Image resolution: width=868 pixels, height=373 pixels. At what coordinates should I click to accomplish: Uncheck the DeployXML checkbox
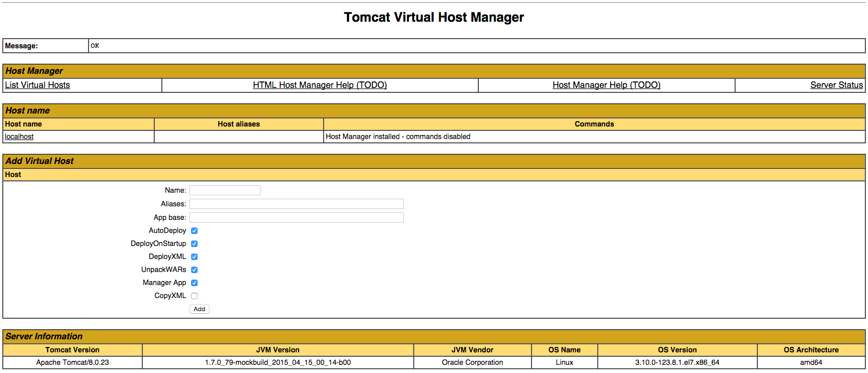[x=194, y=257]
